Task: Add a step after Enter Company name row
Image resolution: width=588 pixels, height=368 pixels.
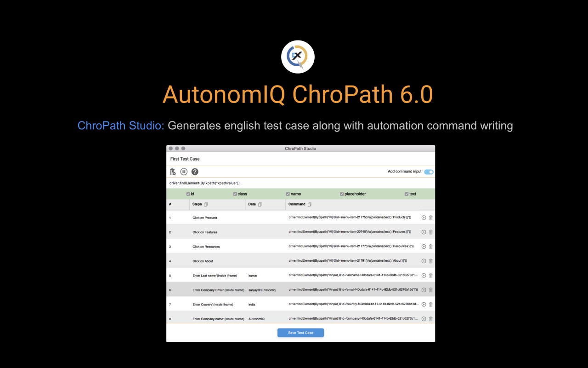Action: coord(424,319)
